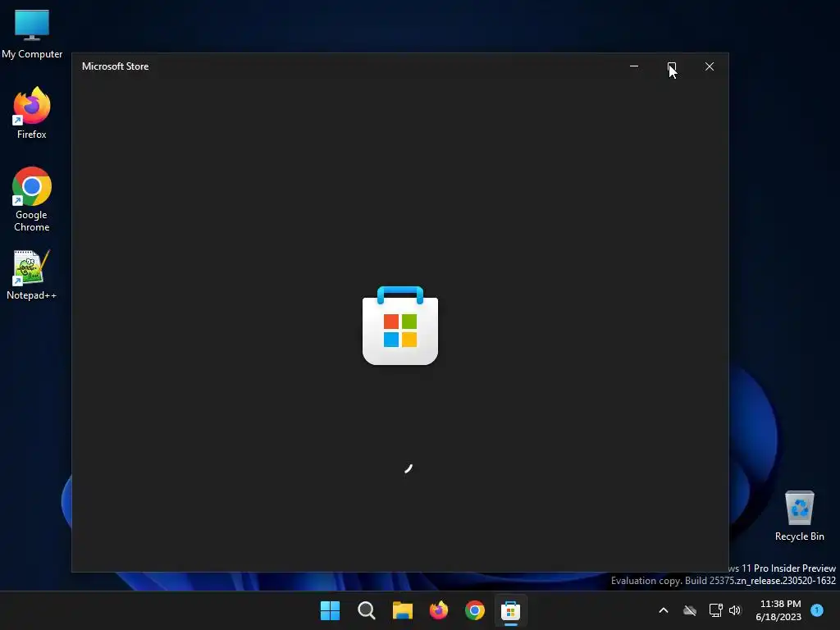Click the Microsoft Store bag logo
Image resolution: width=840 pixels, height=630 pixels.
[x=400, y=326]
